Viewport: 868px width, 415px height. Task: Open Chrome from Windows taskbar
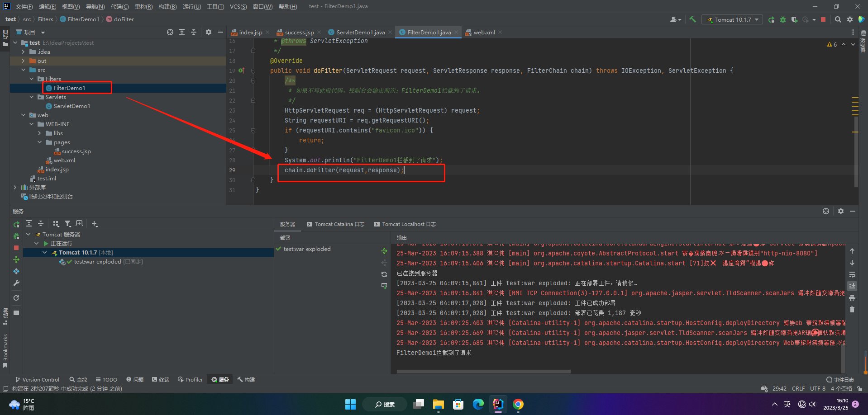click(518, 404)
